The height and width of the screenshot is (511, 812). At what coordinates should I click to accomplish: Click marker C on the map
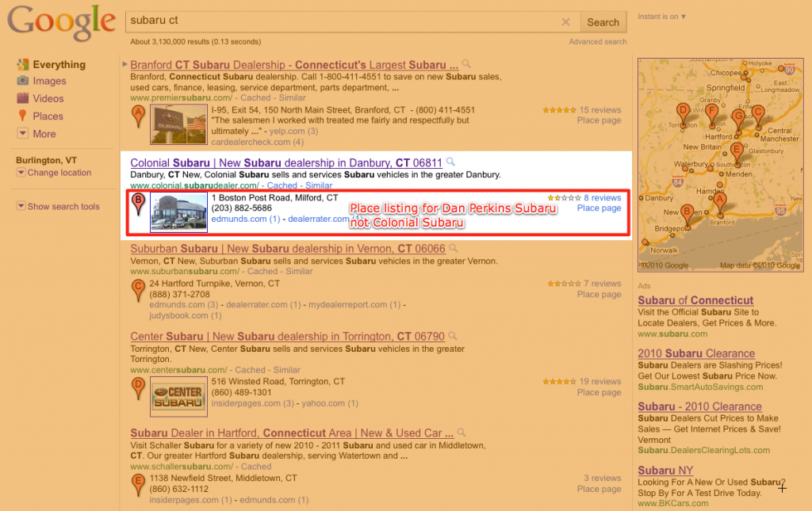(x=759, y=116)
